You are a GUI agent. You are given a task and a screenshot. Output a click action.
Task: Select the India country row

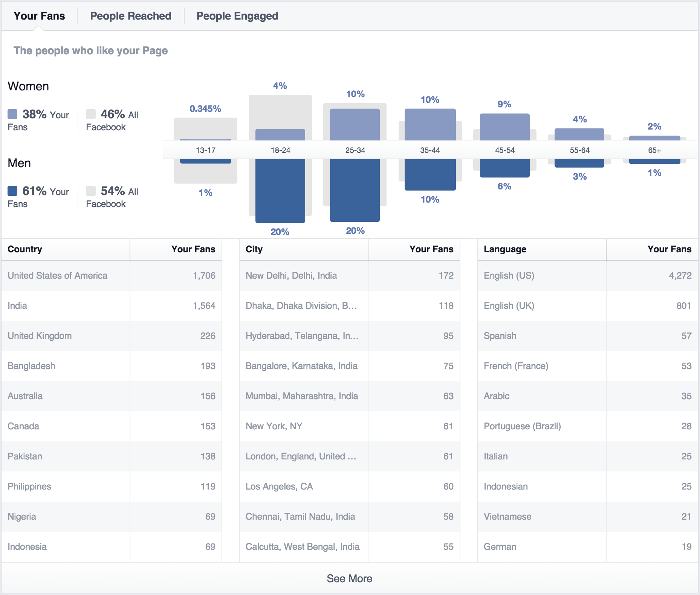pyautogui.click(x=112, y=306)
